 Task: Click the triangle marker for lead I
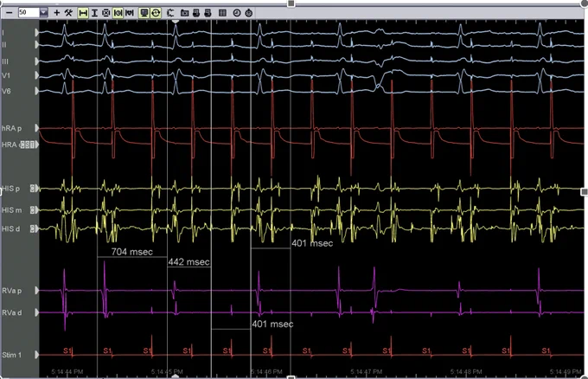pyautogui.click(x=36, y=33)
